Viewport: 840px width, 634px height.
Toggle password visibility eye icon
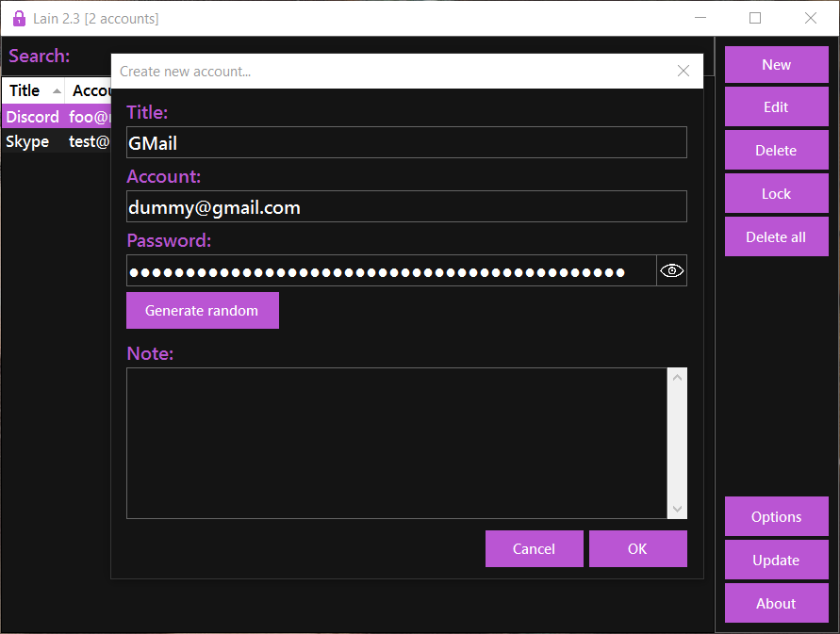coord(672,270)
